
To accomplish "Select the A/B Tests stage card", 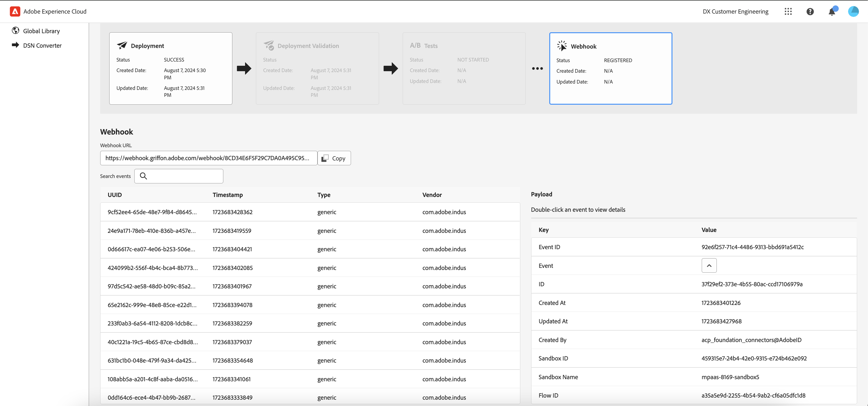I will (x=464, y=68).
